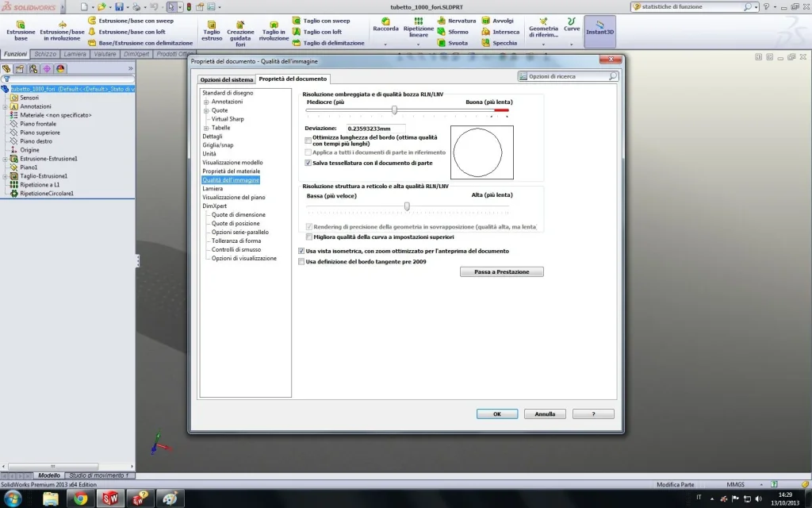Open Raccorda dropdown arrow
This screenshot has width=812, height=508.
(x=385, y=44)
